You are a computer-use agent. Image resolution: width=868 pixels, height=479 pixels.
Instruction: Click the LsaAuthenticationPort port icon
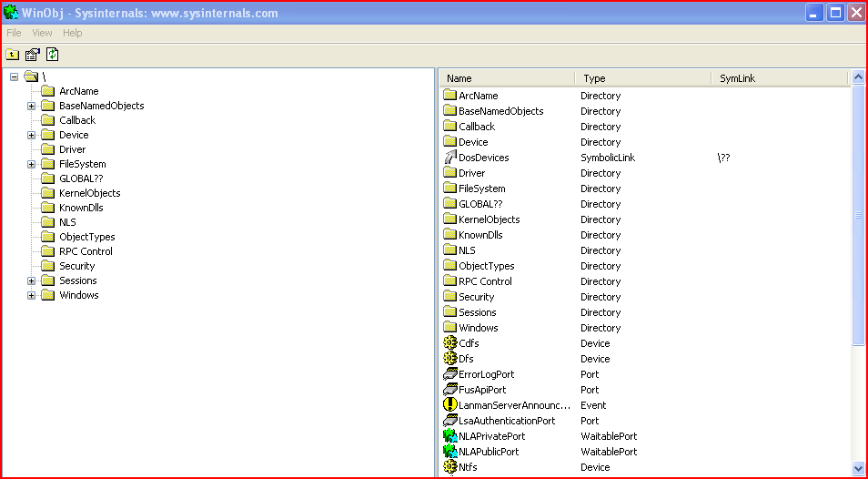(x=450, y=421)
